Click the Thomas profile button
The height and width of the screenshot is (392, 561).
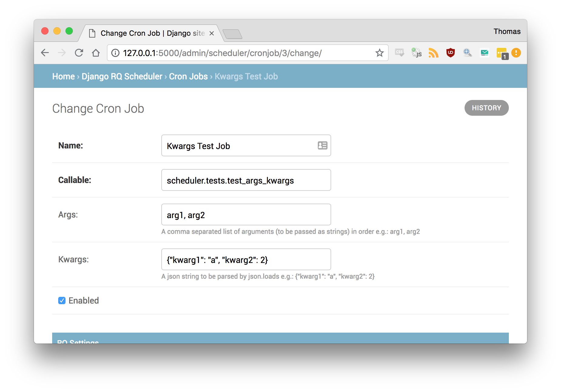(x=507, y=32)
